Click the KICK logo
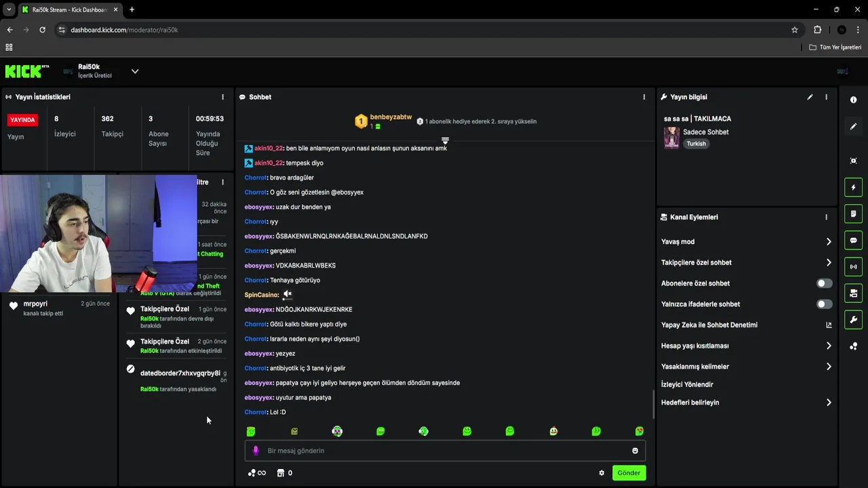868x488 pixels. 27,71
